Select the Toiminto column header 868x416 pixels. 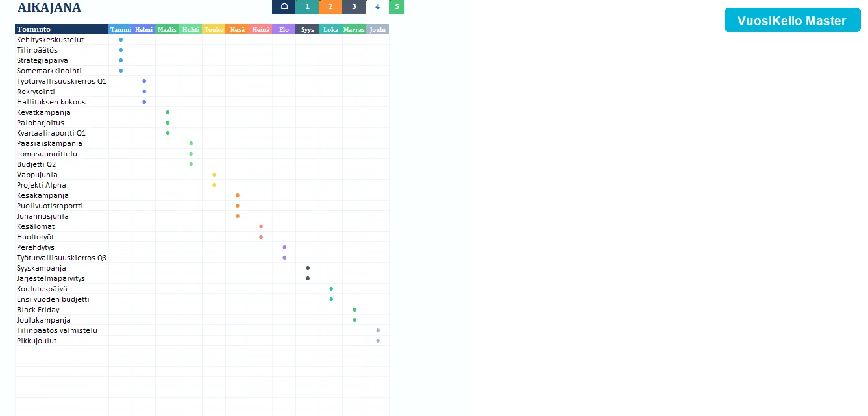[x=62, y=29]
